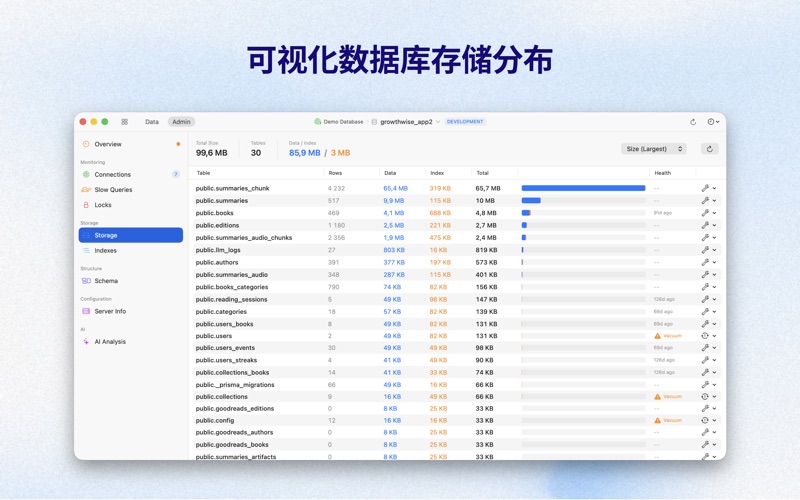Click wrench icon for public.users_books row

coord(705,324)
